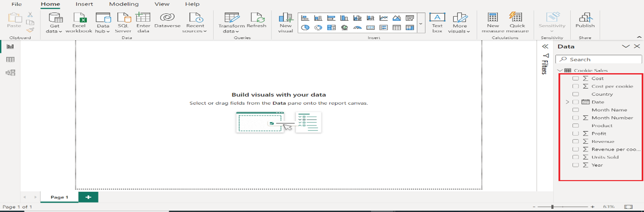Switch to the Modeling ribbon tab
Screen dimensions: 644x212
click(x=124, y=4)
